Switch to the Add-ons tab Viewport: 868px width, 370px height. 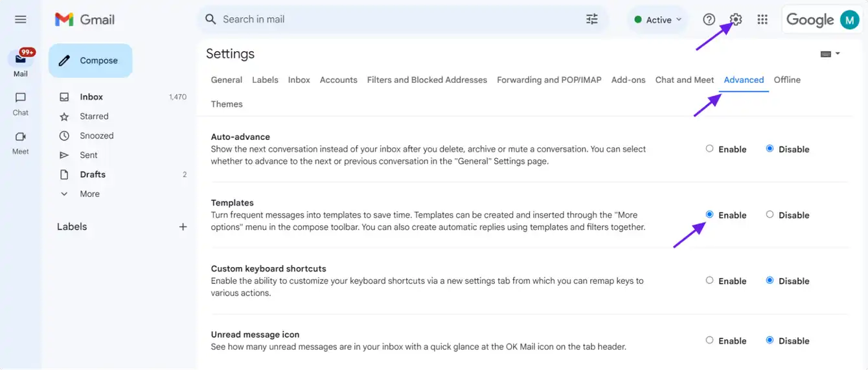[x=628, y=80]
